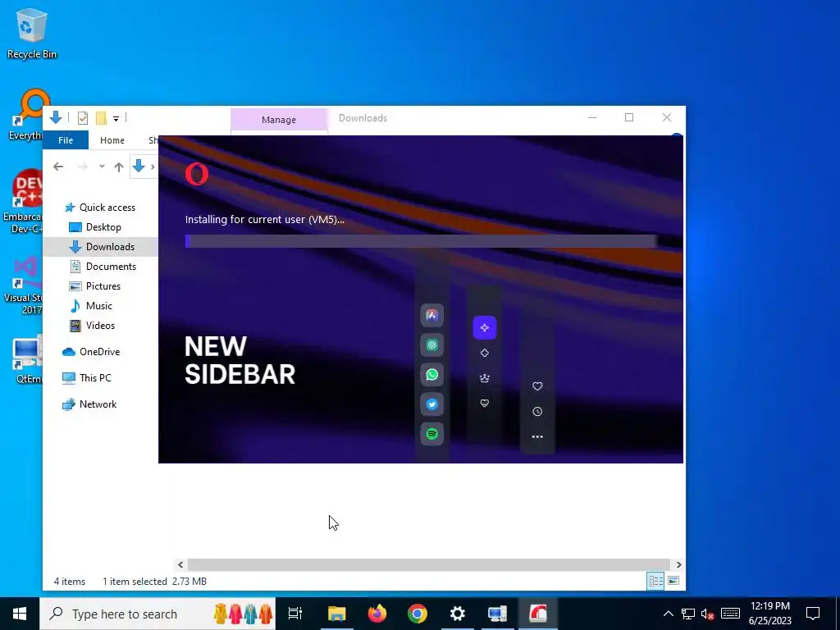This screenshot has width=840, height=630.
Task: Click the clock history icon in the preview
Action: pyautogui.click(x=537, y=412)
